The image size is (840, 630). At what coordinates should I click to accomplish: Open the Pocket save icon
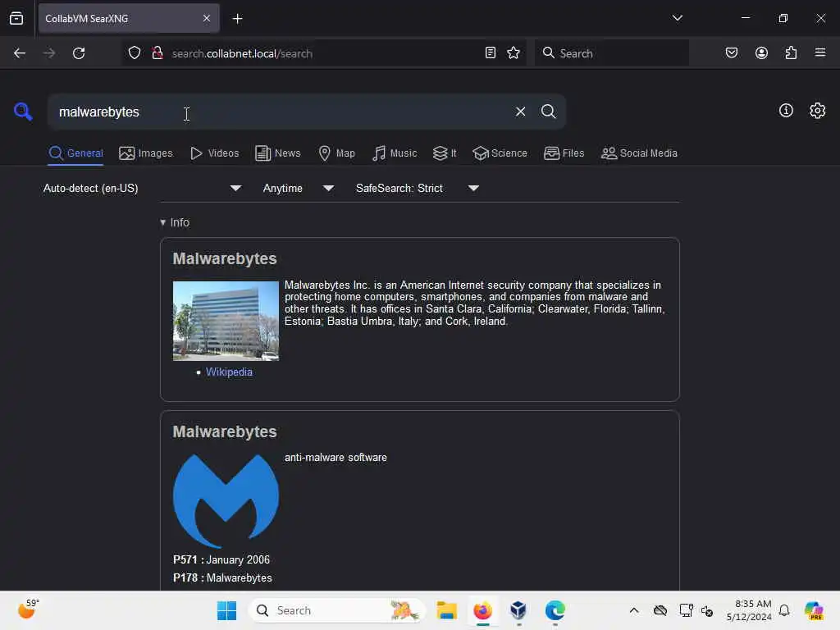tap(732, 52)
